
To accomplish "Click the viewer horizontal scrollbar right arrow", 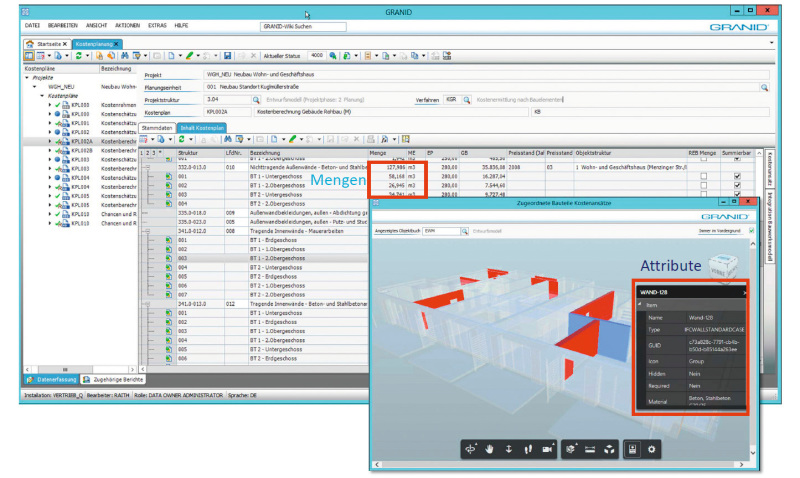I will point(741,464).
